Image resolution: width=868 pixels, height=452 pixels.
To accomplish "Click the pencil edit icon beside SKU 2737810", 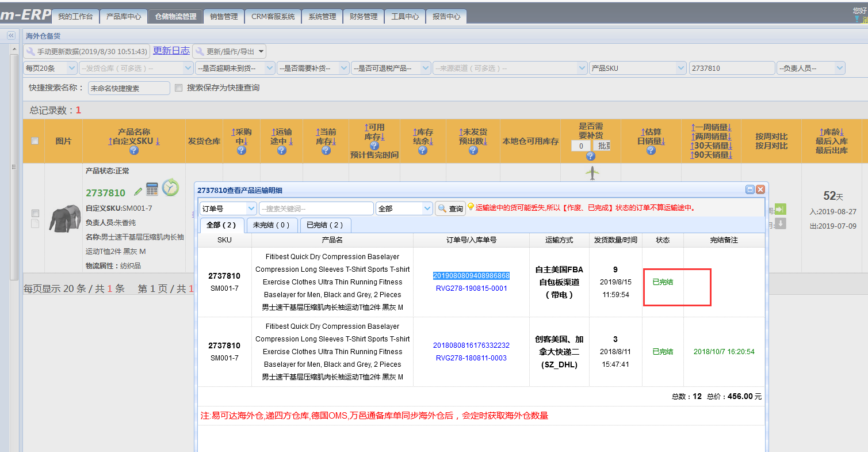I will [x=138, y=191].
